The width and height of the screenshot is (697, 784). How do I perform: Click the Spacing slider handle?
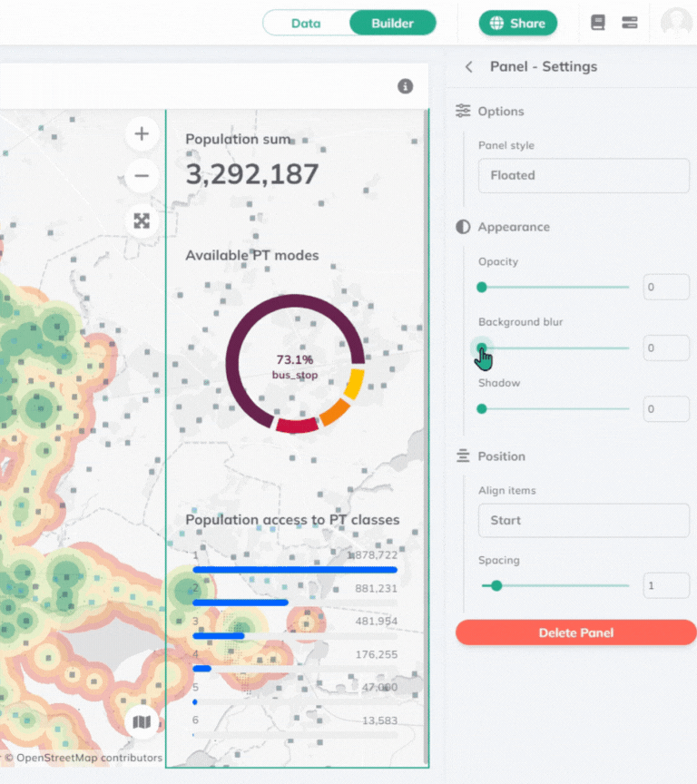(496, 585)
